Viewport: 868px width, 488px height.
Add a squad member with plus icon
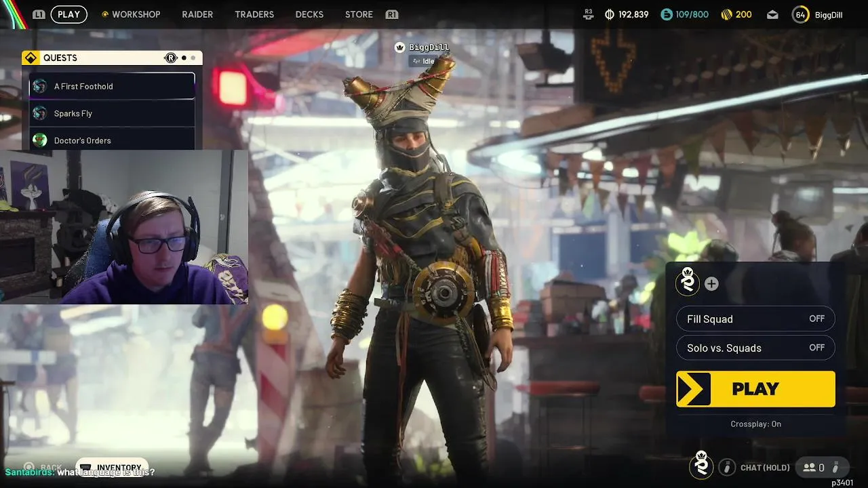[711, 284]
